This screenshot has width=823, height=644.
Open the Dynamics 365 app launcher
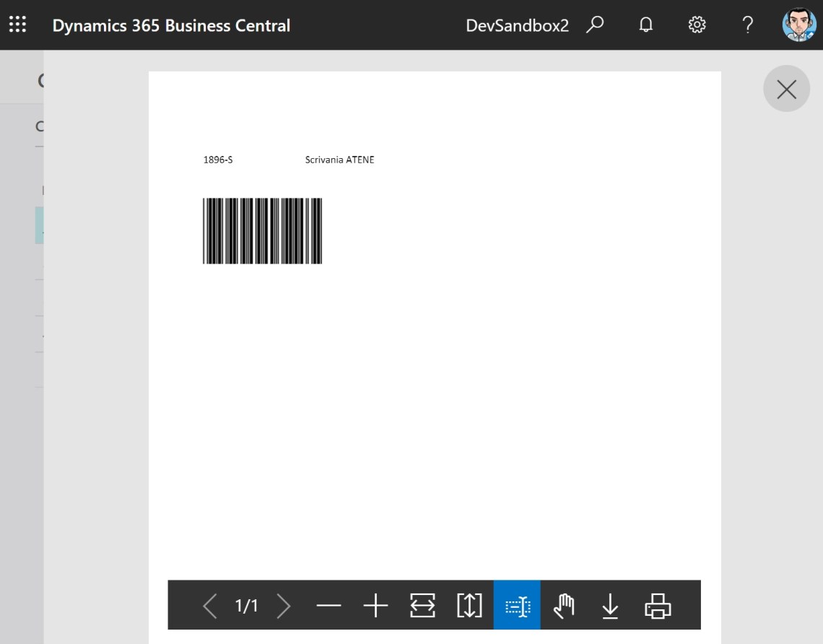click(17, 24)
